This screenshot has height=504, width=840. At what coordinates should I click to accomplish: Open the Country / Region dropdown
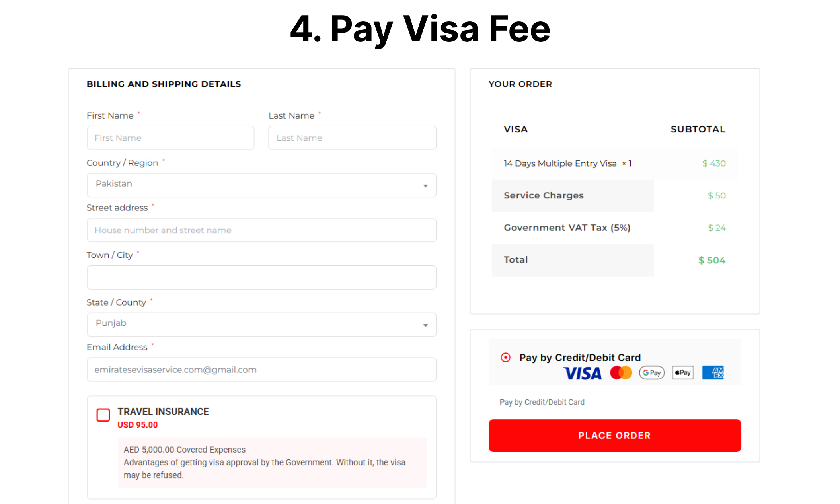pos(261,185)
